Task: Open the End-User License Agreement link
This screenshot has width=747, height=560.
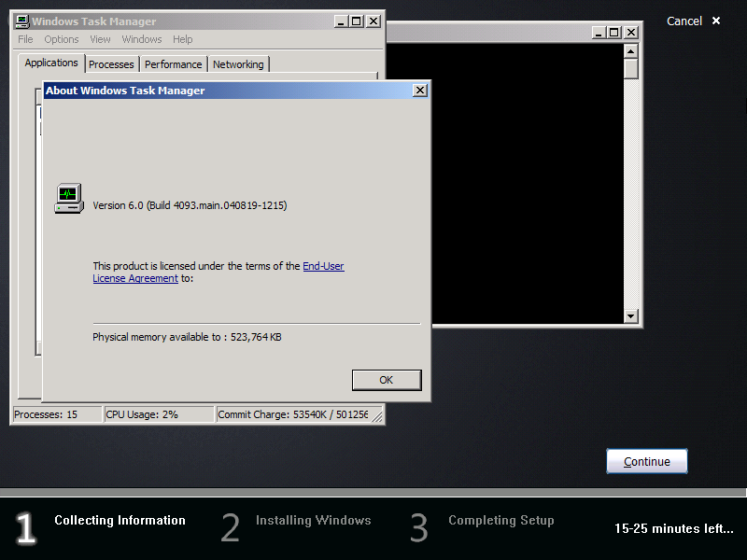Action: tap(218, 272)
